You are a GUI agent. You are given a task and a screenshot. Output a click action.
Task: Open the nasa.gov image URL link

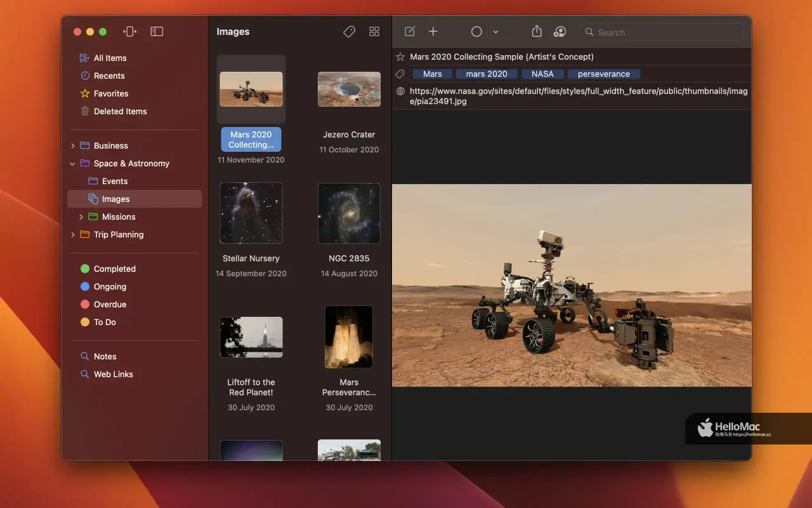(579, 96)
